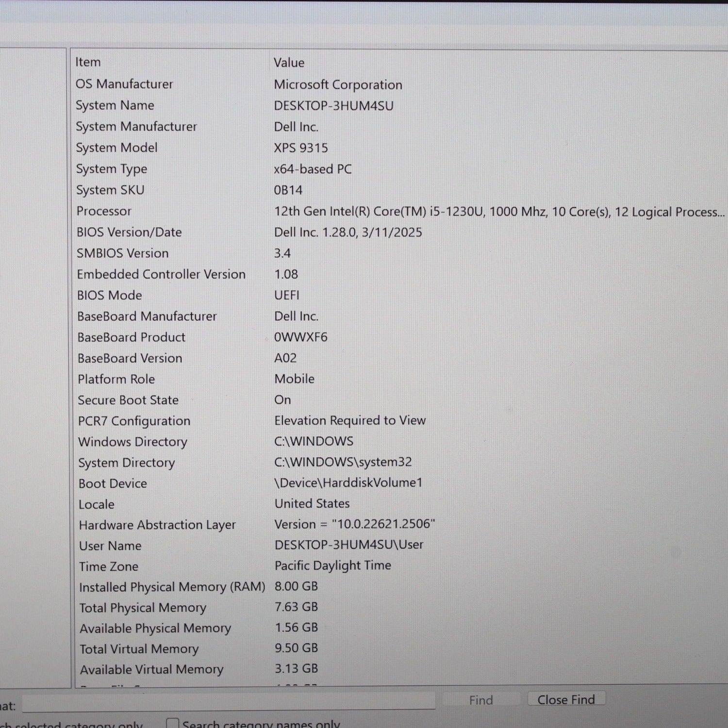Select the BaseBoard Product row
This screenshot has width=728, height=728.
click(400, 337)
